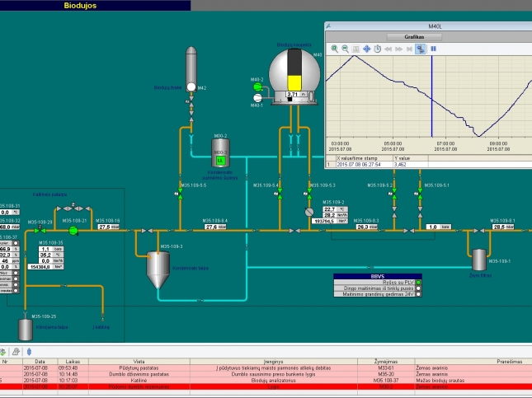Open valve M35.109-5.3 faceplate
Viewport: 532px width, 398px height.
click(x=309, y=194)
